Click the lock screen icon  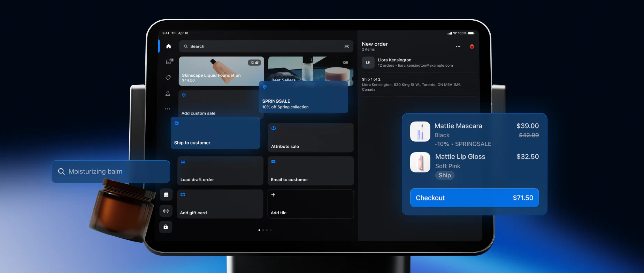[x=166, y=227]
